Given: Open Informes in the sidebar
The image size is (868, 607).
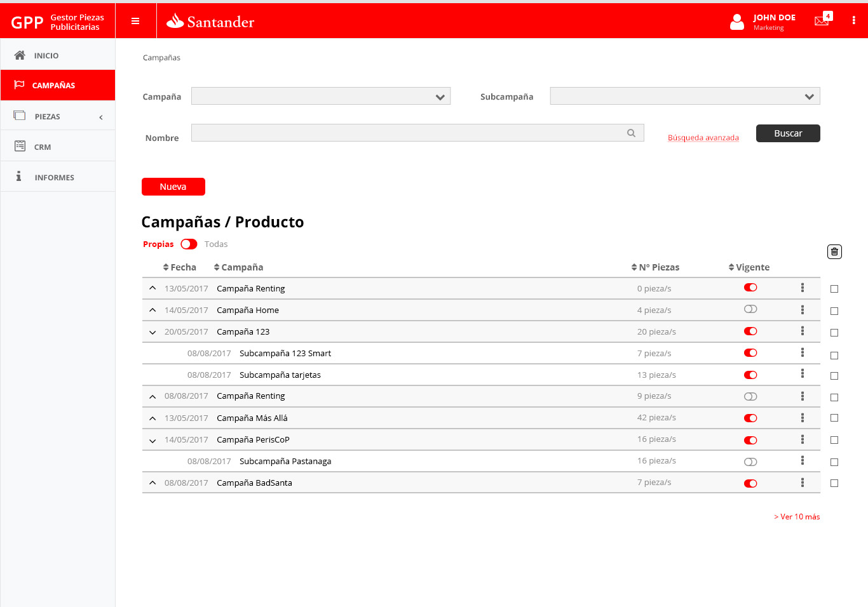Looking at the screenshot, I should pyautogui.click(x=58, y=177).
